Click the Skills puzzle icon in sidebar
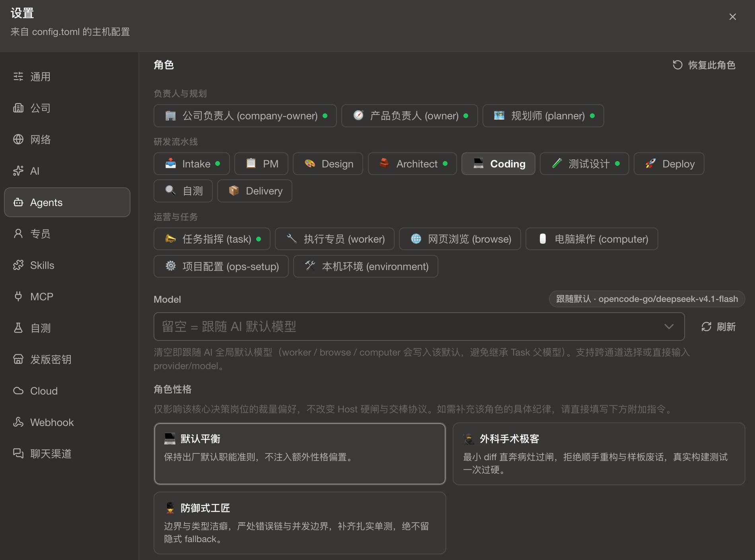The width and height of the screenshot is (755, 560). coord(18,265)
